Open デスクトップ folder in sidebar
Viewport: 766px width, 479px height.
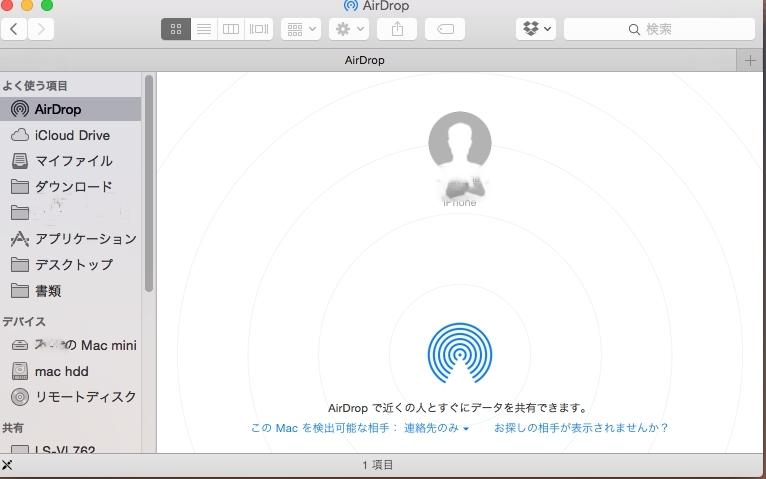pyautogui.click(x=71, y=265)
